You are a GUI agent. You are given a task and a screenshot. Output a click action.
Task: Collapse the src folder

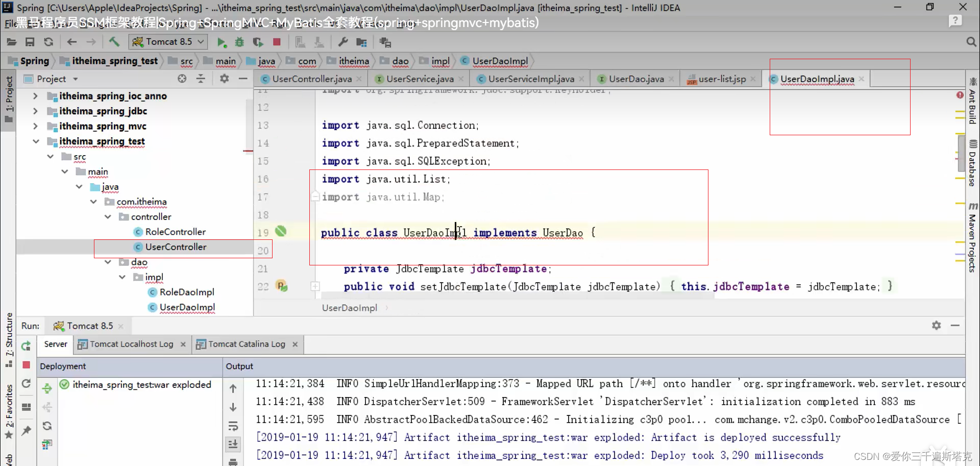pos(50,156)
